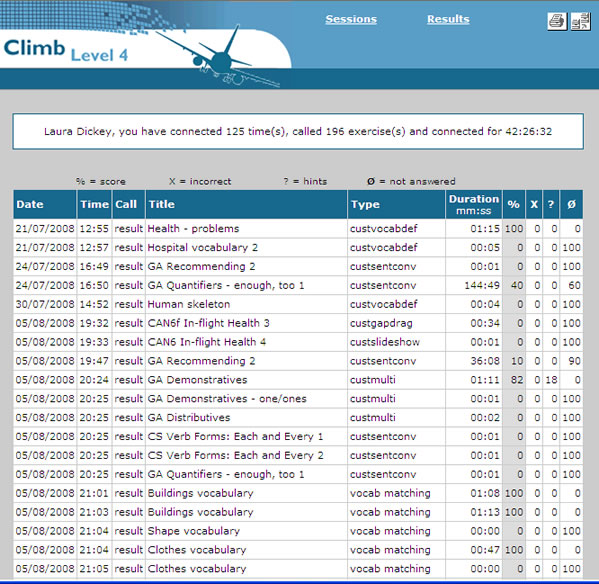Open CAN6f In-flight Health 3 exercise
Viewport: 599px width, 584px height.
tap(208, 323)
